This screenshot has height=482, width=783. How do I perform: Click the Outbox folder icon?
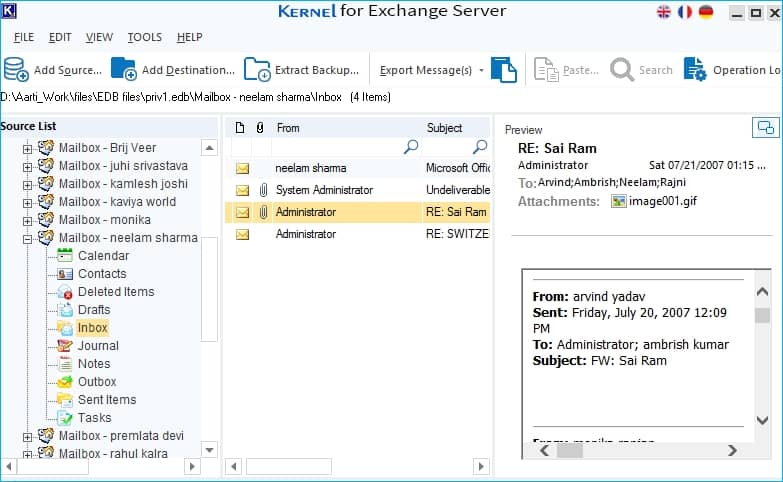point(65,382)
